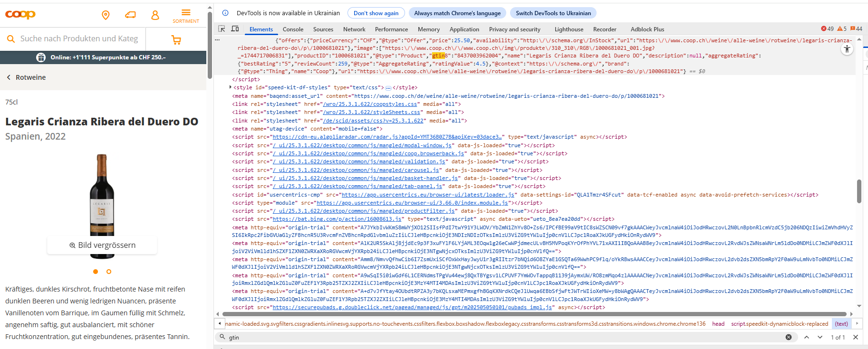Open the Coop coupon ticket icon

click(x=130, y=15)
